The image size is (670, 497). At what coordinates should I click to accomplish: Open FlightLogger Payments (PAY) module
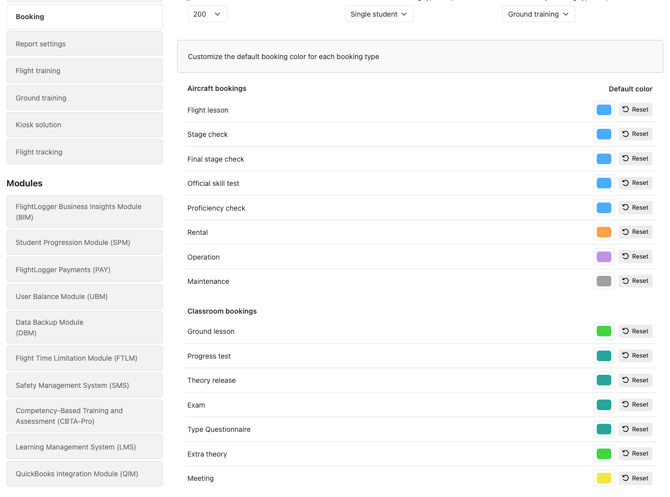[85, 270]
